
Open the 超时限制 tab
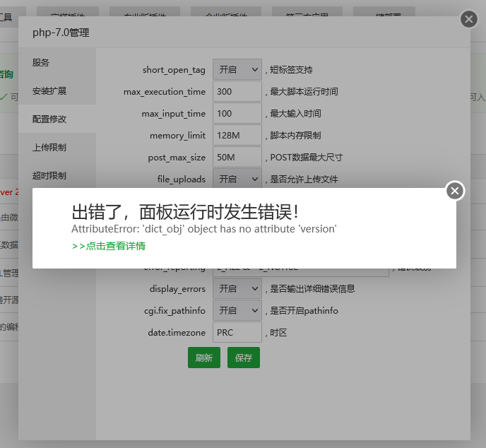57,176
